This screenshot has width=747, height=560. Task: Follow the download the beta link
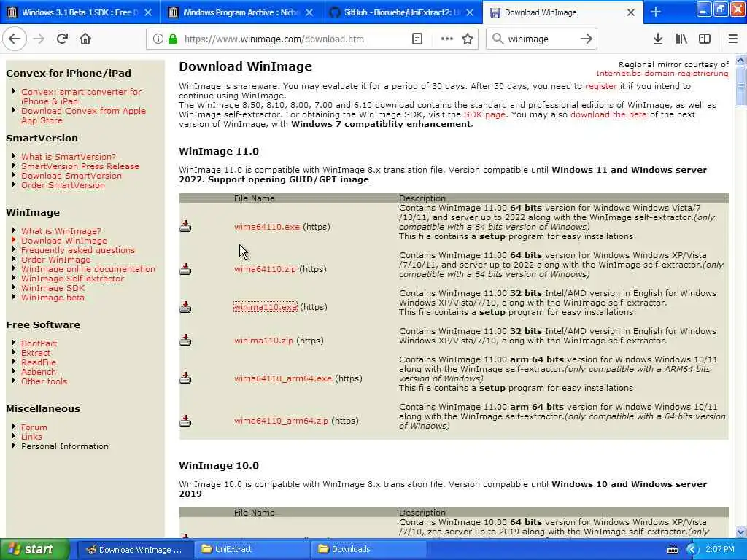click(608, 114)
